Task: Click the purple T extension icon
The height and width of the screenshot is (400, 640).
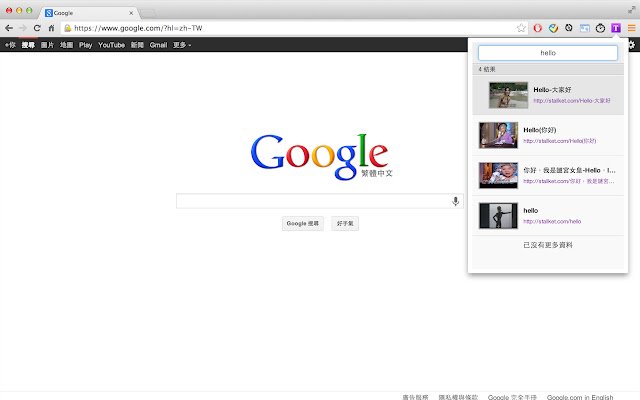Action: pos(616,28)
